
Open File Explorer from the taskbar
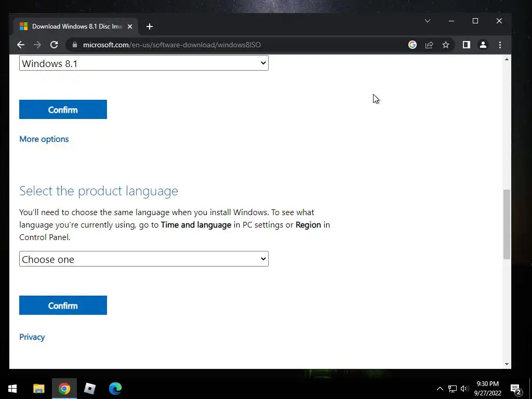(38, 389)
